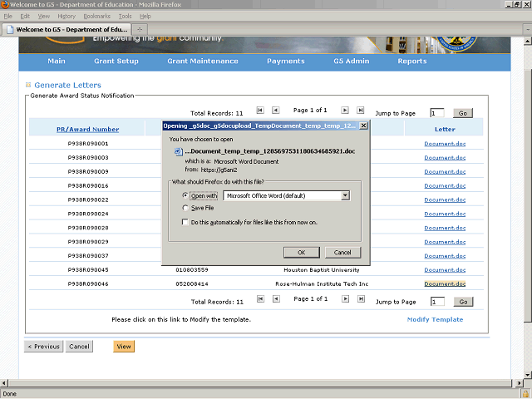The height and width of the screenshot is (399, 532).
Task: Open Document.doc for P938R090022
Action: click(445, 199)
